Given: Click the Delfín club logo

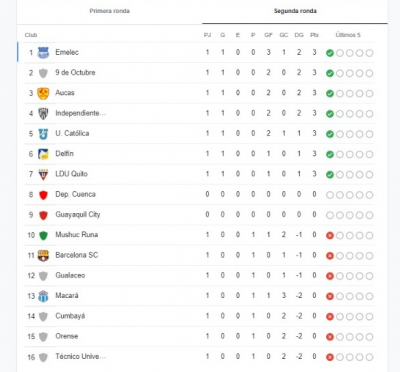Looking at the screenshot, I should [43, 154].
